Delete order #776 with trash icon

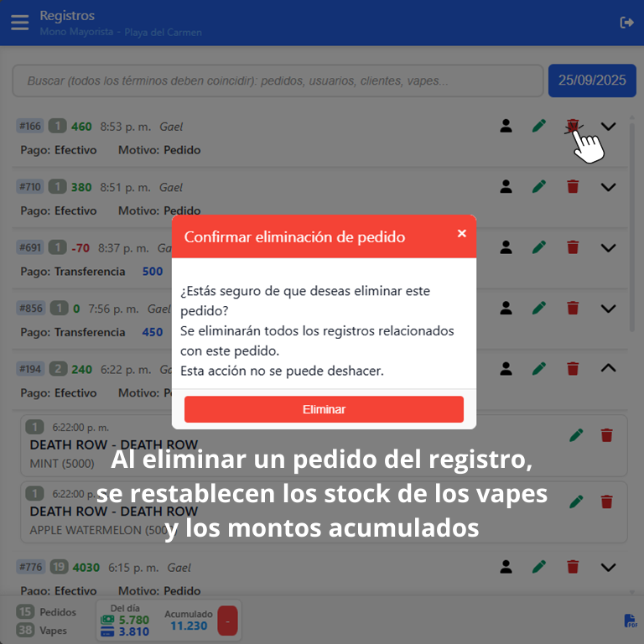[x=573, y=567]
